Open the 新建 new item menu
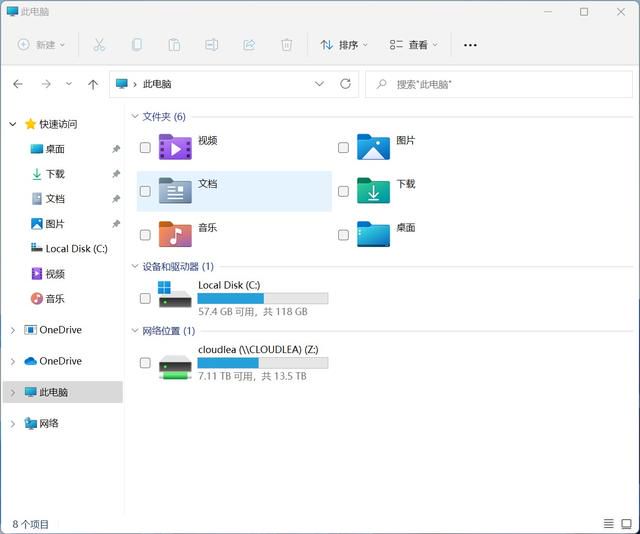640x534 pixels. pyautogui.click(x=41, y=44)
